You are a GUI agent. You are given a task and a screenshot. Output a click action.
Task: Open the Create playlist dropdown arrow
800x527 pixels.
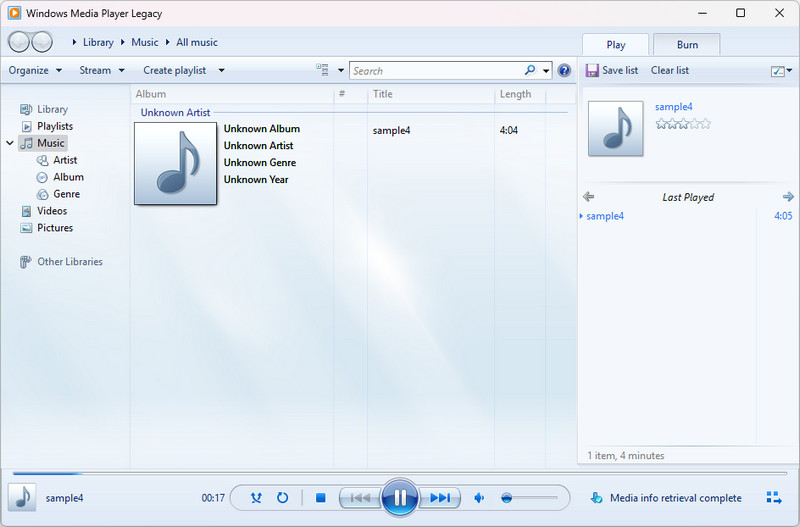coord(221,70)
